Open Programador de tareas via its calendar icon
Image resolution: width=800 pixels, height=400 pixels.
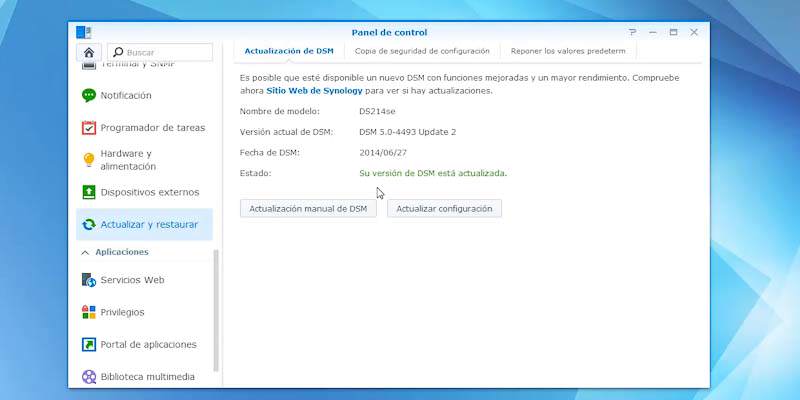89,128
